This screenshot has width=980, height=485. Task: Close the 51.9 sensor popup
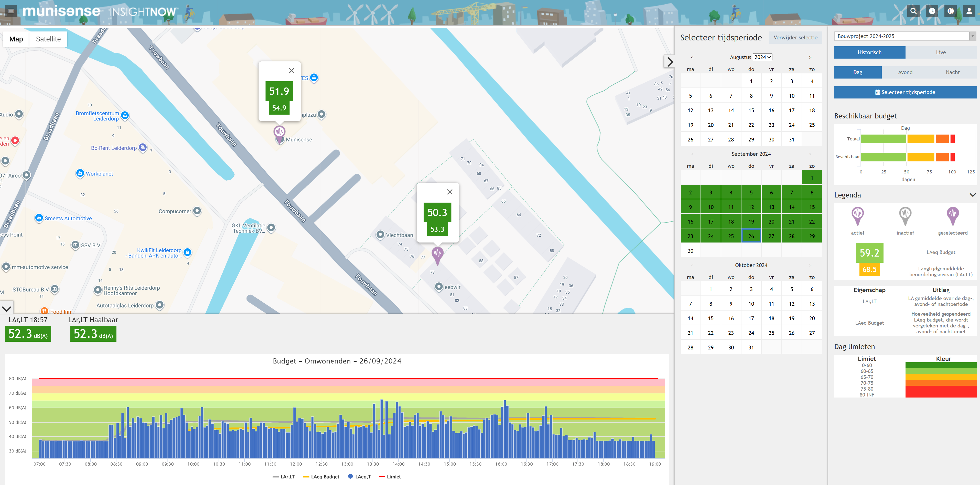click(292, 71)
